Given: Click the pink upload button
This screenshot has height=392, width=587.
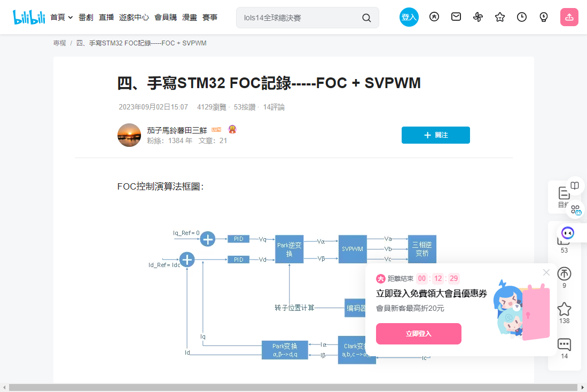Looking at the screenshot, I should [x=569, y=17].
